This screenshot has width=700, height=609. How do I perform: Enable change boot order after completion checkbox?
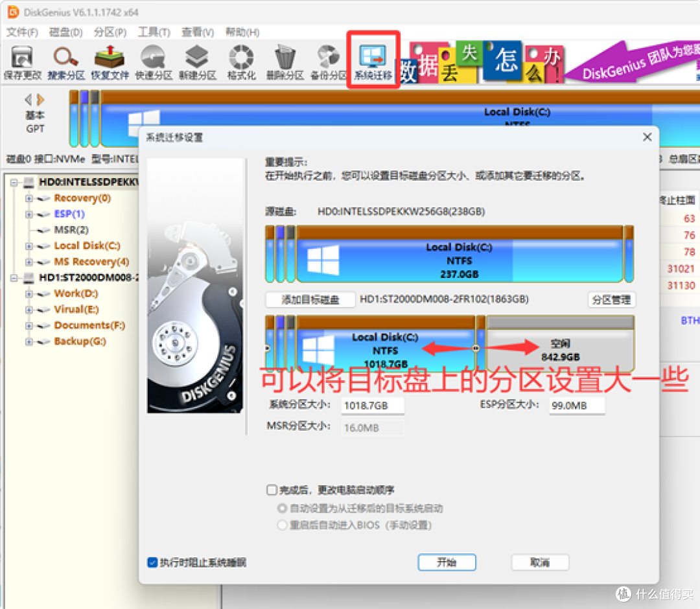[272, 490]
